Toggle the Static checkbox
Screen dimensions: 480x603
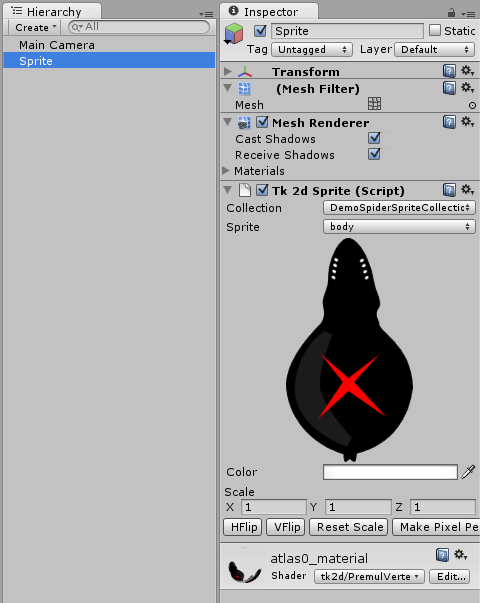point(435,30)
